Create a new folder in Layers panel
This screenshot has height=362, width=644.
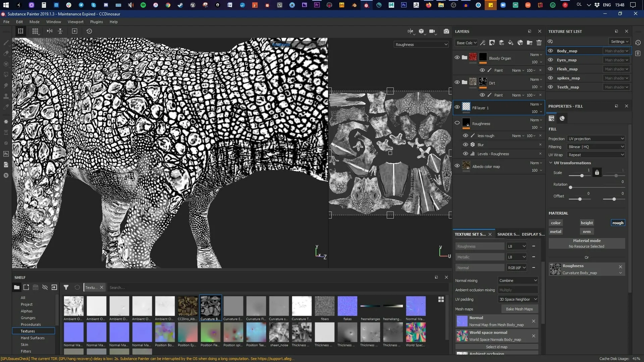[x=530, y=43]
